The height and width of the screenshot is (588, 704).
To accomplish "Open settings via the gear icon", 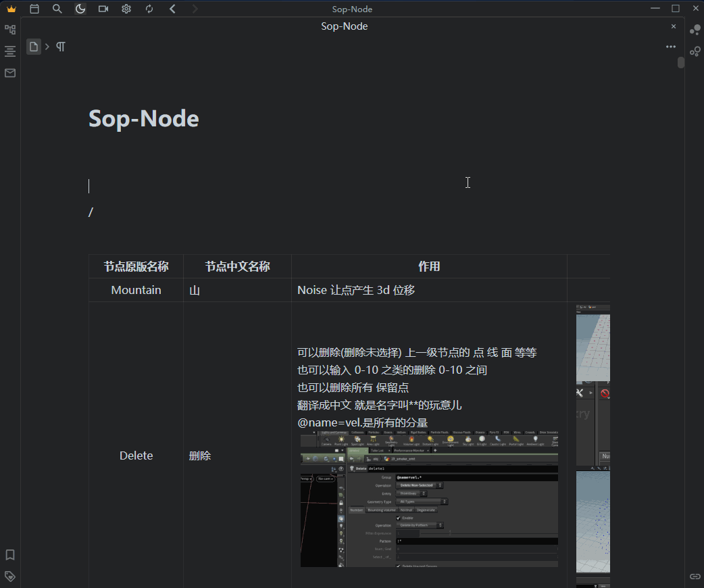I will tap(126, 9).
